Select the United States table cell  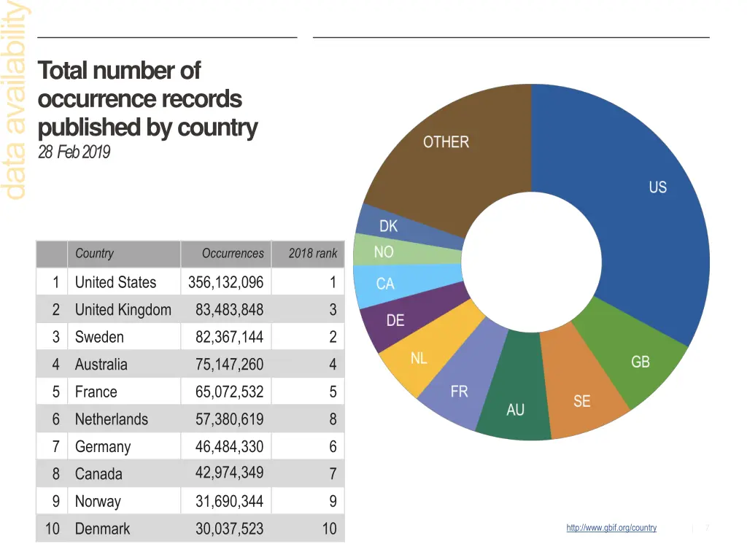tap(116, 282)
